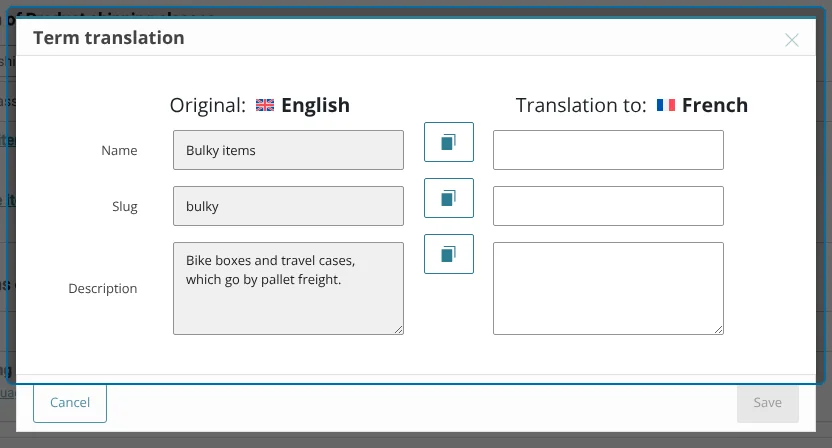Click the Save button
Image resolution: width=832 pixels, height=448 pixels.
pos(767,402)
